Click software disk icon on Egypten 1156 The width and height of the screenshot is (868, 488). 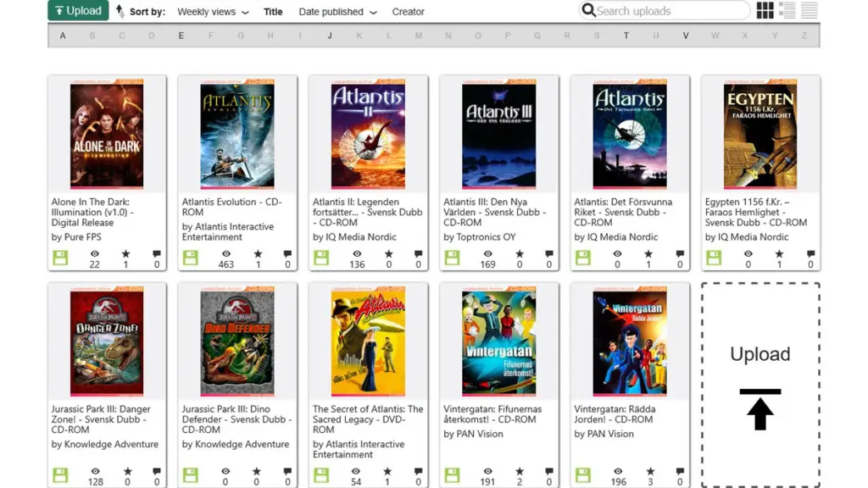[714, 258]
